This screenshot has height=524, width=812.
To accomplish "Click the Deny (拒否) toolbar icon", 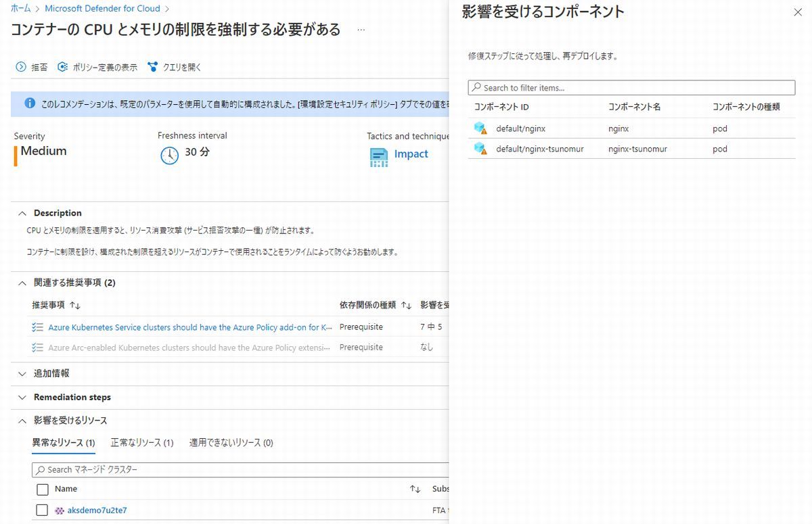I will pyautogui.click(x=20, y=67).
